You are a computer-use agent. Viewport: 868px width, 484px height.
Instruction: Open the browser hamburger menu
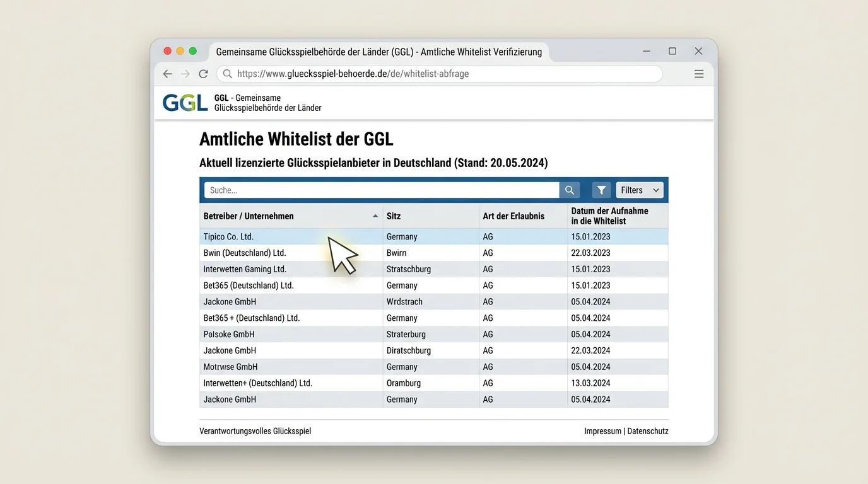pos(699,74)
